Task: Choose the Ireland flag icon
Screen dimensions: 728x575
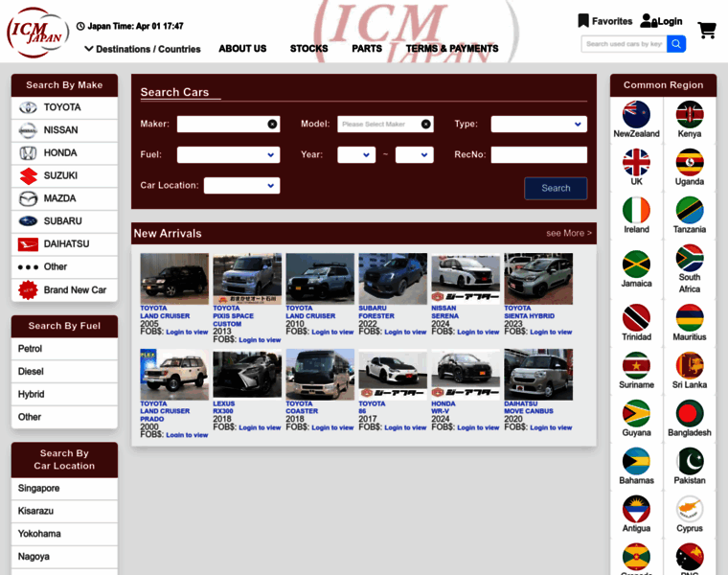Action: pos(636,210)
